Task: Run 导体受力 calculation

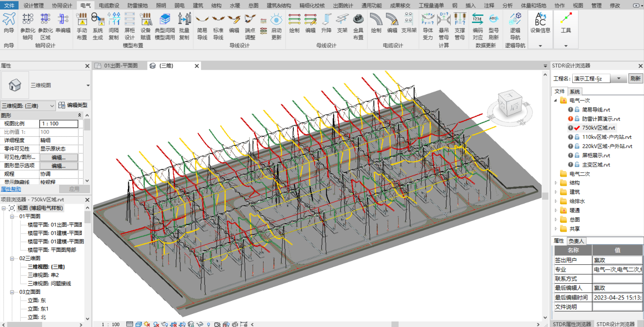Action: coord(428,26)
